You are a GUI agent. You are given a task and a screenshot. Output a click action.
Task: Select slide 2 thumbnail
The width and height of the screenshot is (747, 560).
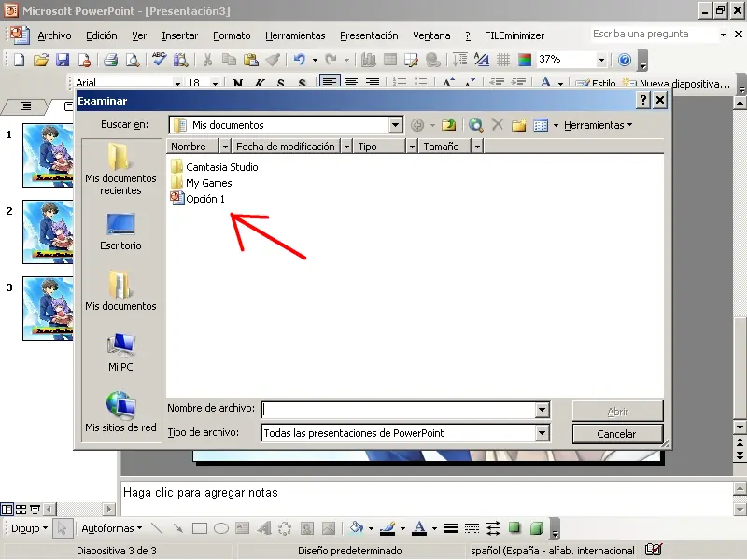48,231
